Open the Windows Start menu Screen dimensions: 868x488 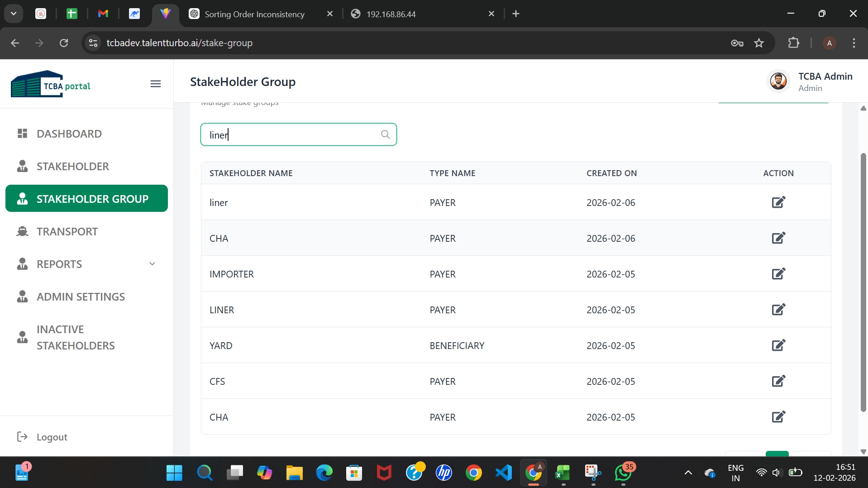pyautogui.click(x=174, y=473)
